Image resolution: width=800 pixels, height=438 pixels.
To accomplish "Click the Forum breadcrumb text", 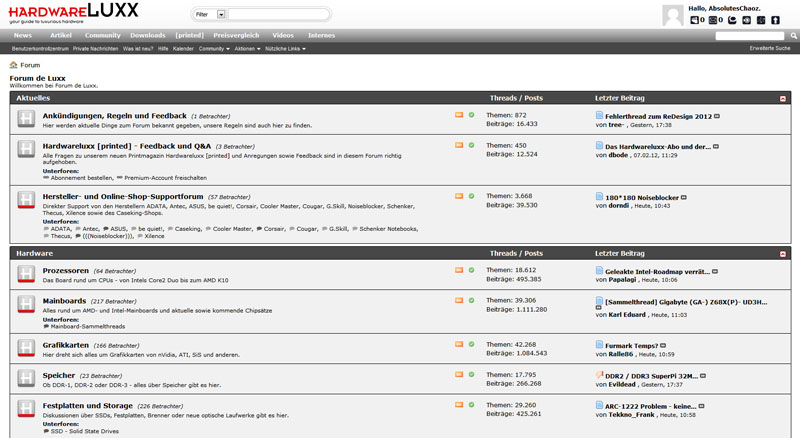I will pyautogui.click(x=30, y=65).
